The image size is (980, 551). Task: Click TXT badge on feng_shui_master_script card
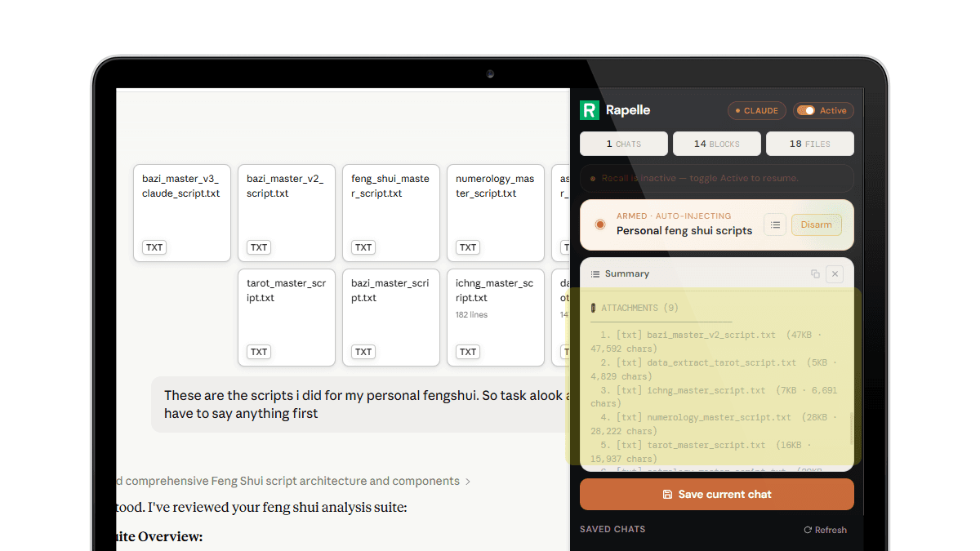[x=363, y=247]
